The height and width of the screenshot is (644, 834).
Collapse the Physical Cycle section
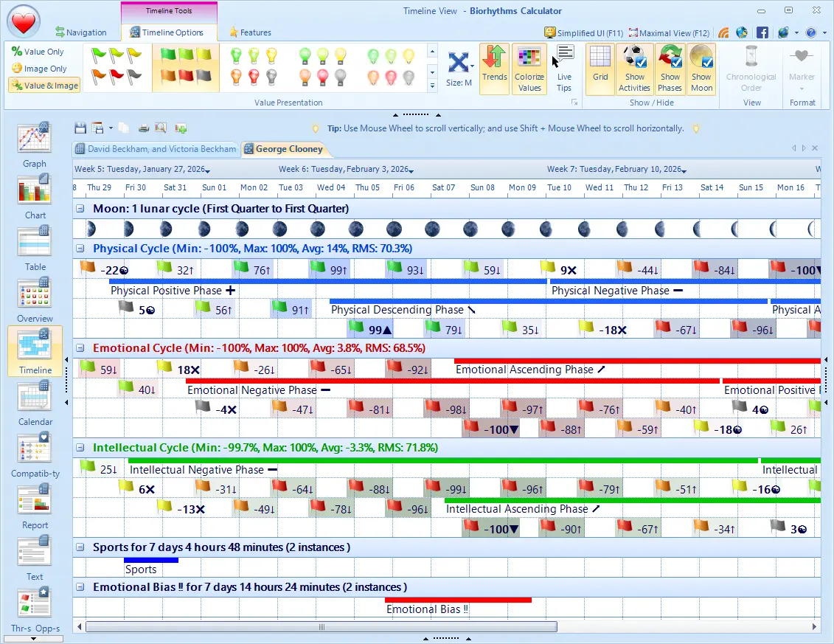(79, 249)
